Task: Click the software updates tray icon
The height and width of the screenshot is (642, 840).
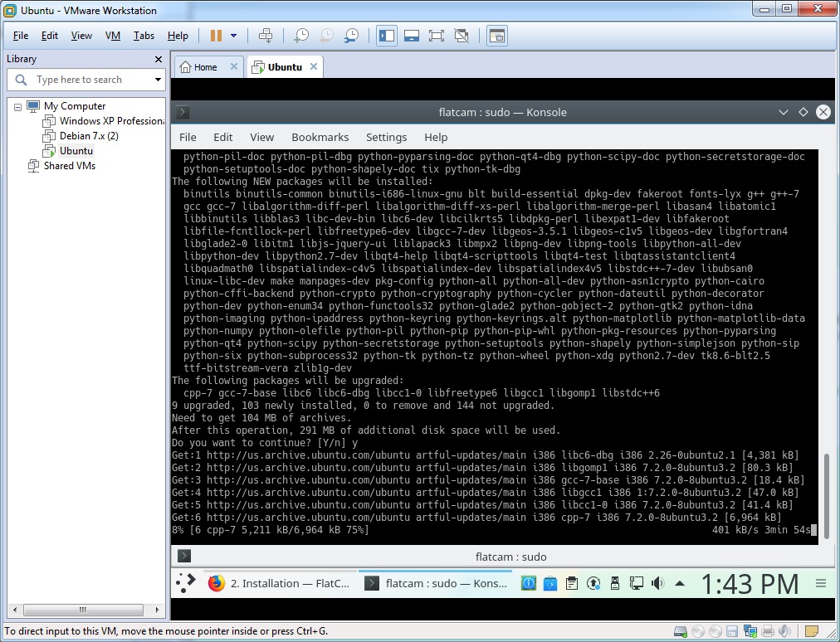Action: [x=593, y=583]
